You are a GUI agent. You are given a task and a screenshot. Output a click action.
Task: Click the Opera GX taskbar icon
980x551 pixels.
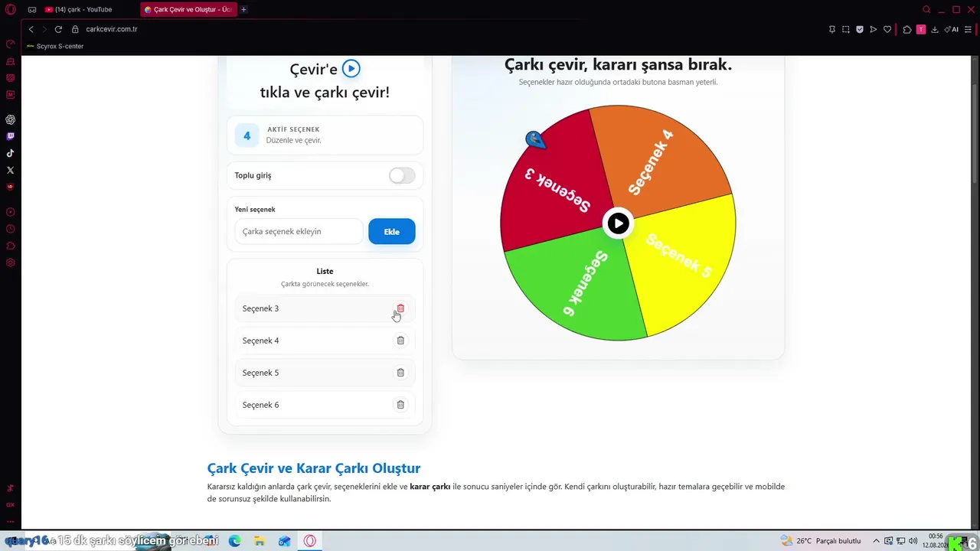pyautogui.click(x=310, y=541)
